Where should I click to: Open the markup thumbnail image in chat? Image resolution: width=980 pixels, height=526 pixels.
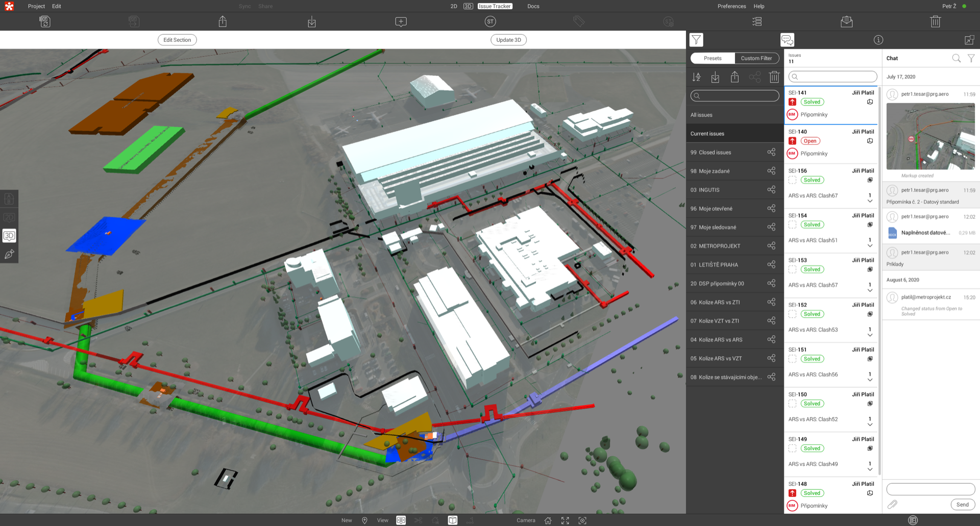pyautogui.click(x=930, y=136)
